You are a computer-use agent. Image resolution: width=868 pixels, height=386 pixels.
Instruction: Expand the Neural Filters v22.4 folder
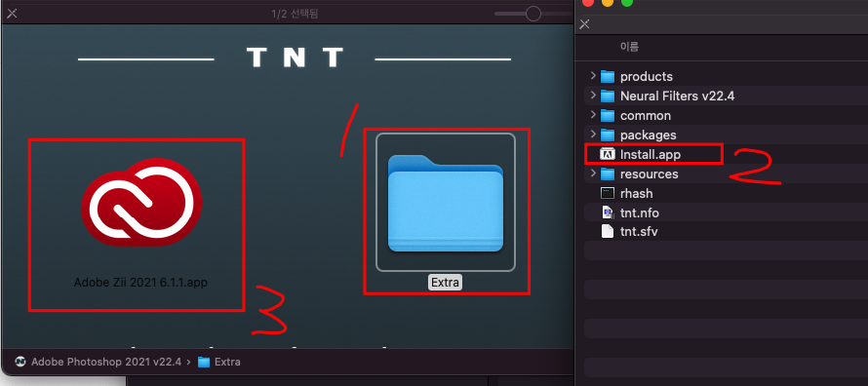point(593,96)
